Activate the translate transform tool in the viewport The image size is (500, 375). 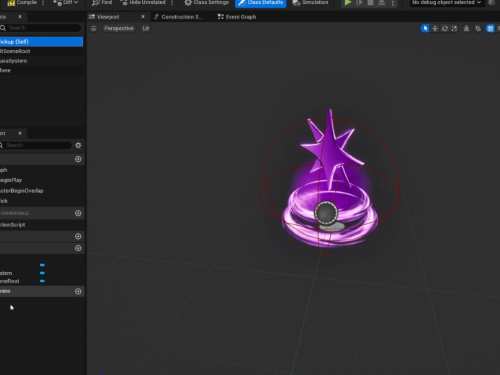pyautogui.click(x=435, y=29)
